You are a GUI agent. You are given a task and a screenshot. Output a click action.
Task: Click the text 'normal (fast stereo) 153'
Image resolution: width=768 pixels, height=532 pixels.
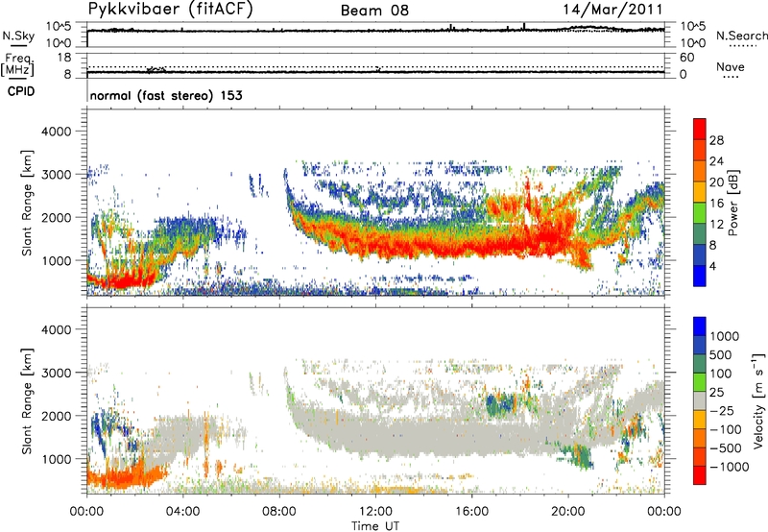tap(166, 95)
